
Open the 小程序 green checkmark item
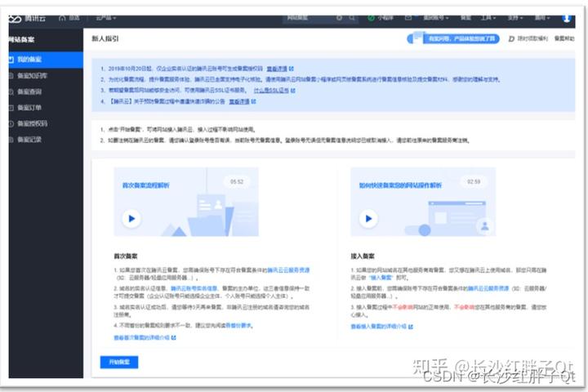381,18
